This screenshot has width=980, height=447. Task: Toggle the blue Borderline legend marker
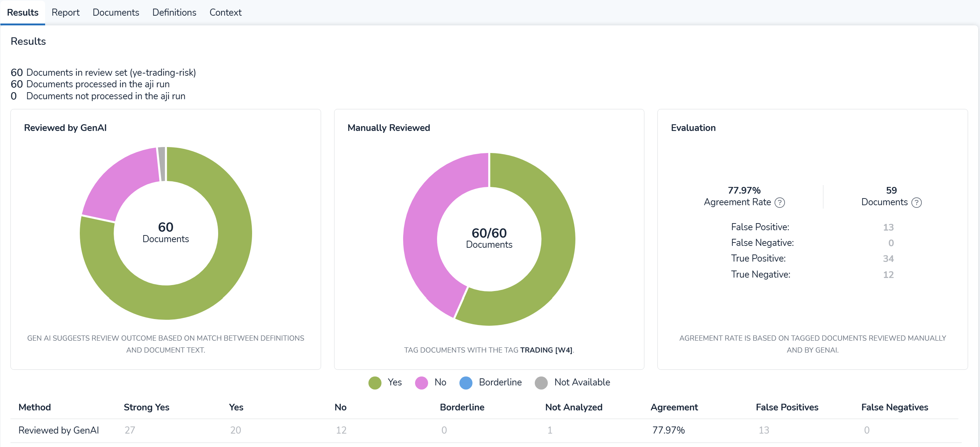[x=466, y=383]
